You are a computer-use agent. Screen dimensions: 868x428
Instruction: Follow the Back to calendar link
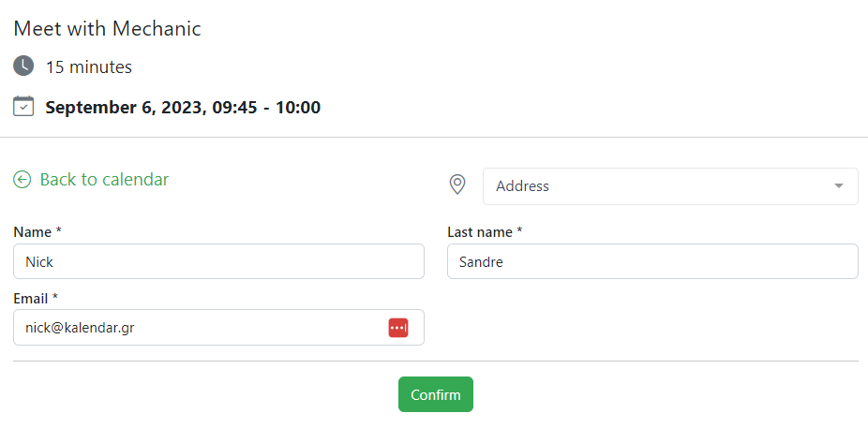[x=104, y=180]
